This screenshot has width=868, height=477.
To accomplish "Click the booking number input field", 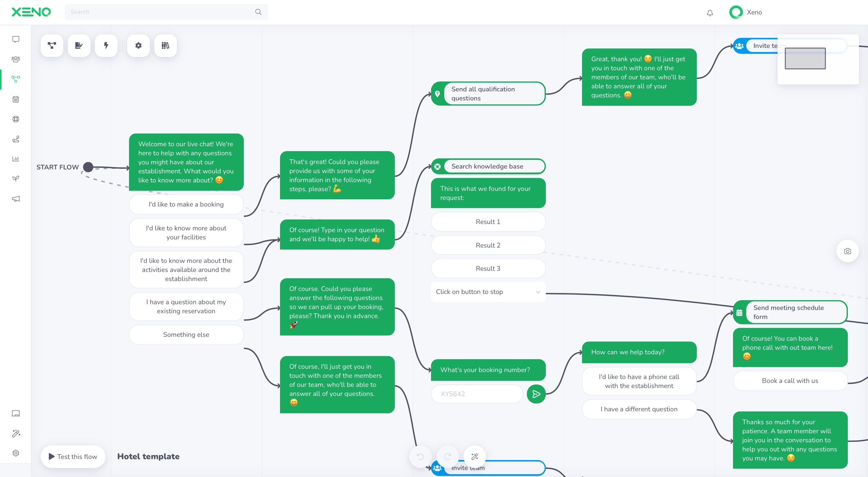I will 476,394.
